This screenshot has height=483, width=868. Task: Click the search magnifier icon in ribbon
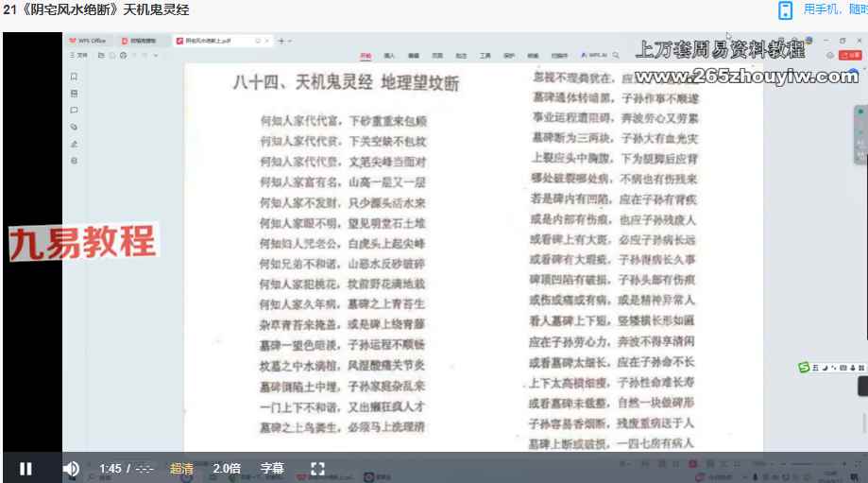[616, 56]
